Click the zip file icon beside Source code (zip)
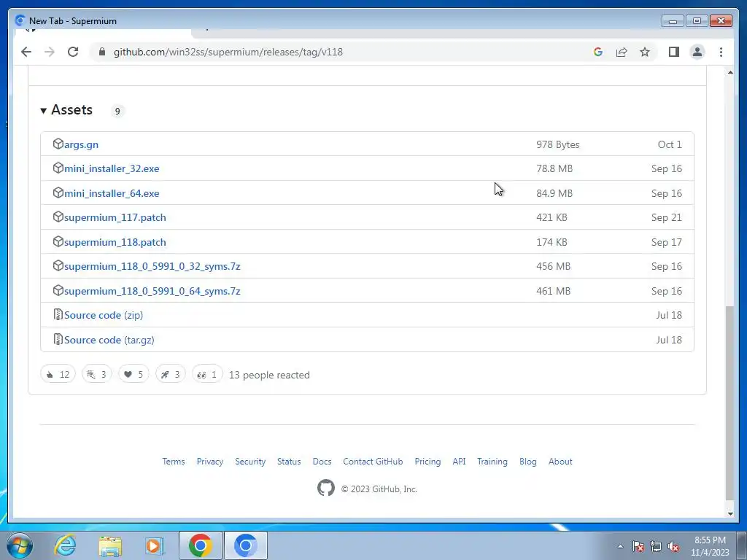The image size is (747, 560). coord(58,315)
